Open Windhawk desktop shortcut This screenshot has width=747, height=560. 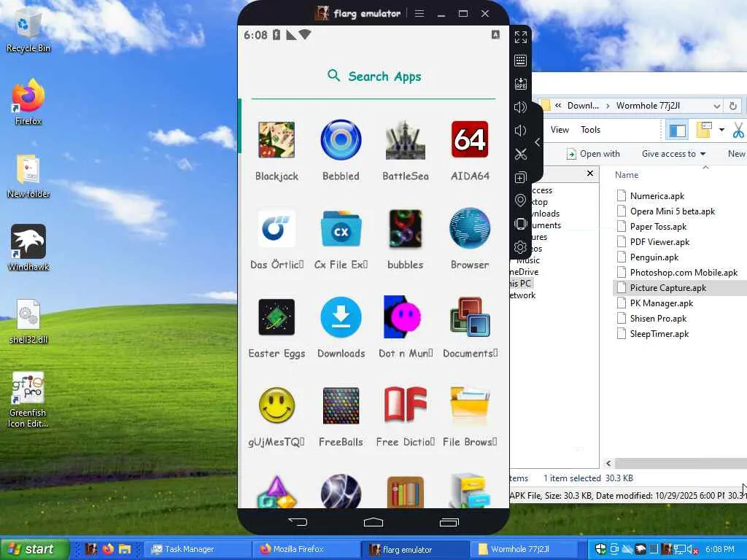click(28, 248)
